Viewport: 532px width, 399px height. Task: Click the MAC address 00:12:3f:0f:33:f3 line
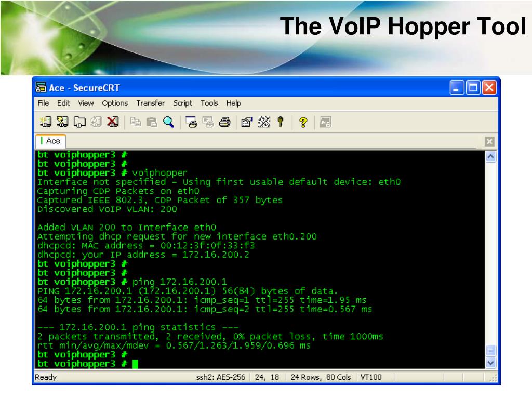point(146,245)
